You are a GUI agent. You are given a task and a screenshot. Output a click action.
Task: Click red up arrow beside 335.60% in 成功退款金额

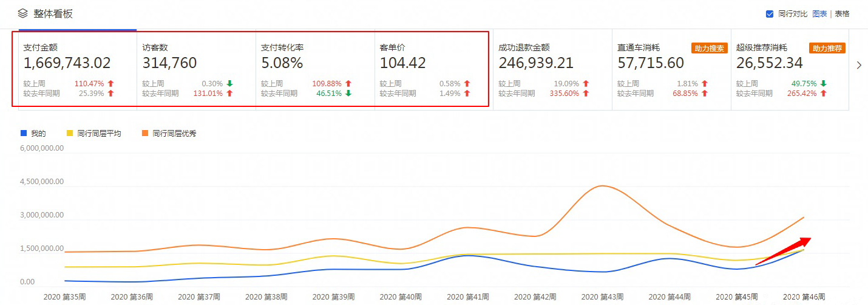[x=586, y=94]
